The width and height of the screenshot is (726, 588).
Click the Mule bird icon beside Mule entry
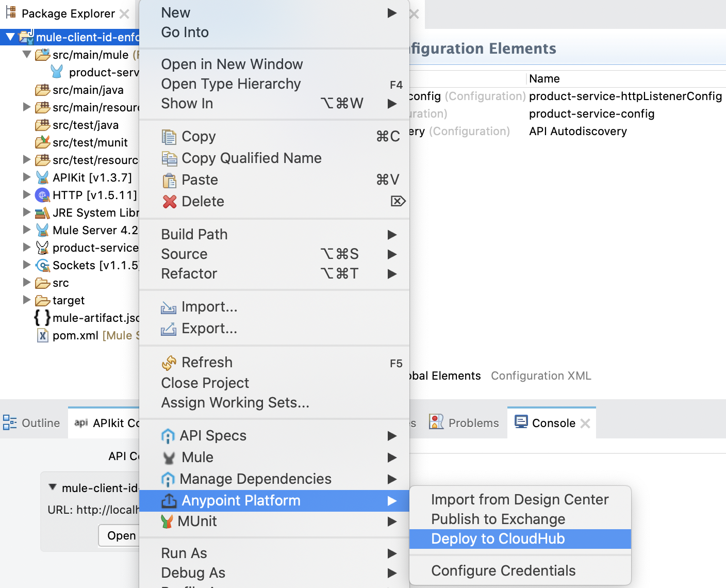pos(168,458)
